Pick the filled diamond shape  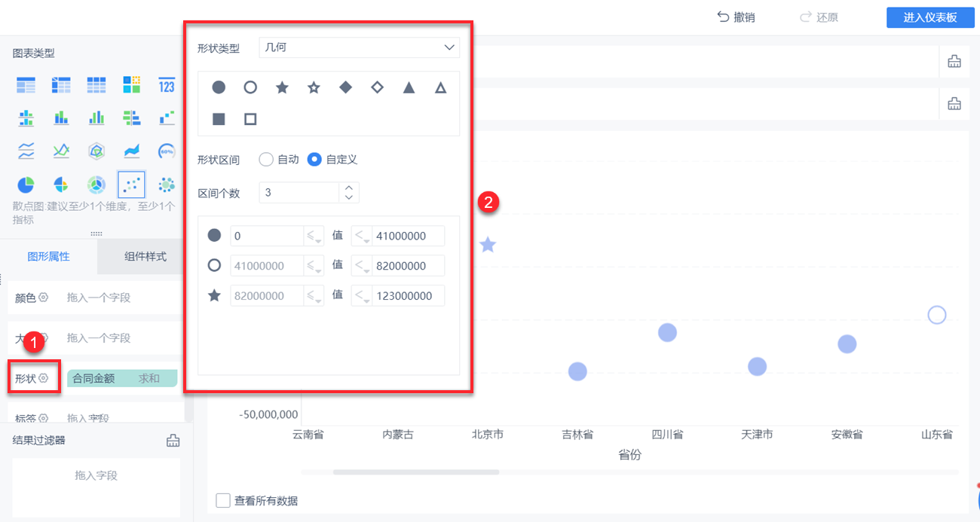click(x=345, y=87)
